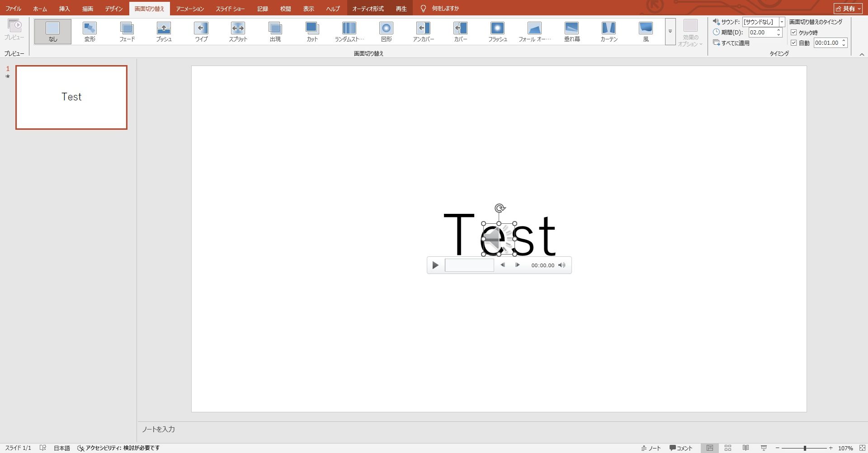
Task: Select the プッシュ transition icon
Action: [x=164, y=31]
